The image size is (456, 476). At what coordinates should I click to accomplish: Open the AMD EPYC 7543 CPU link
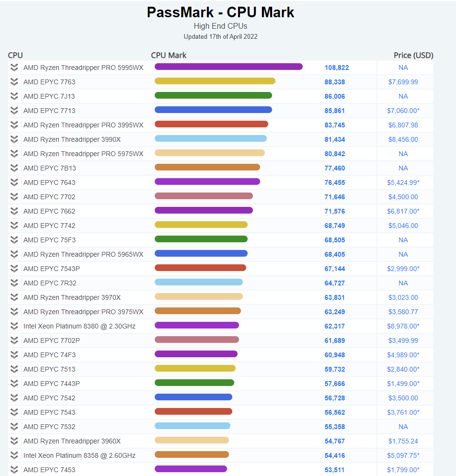[x=49, y=412]
